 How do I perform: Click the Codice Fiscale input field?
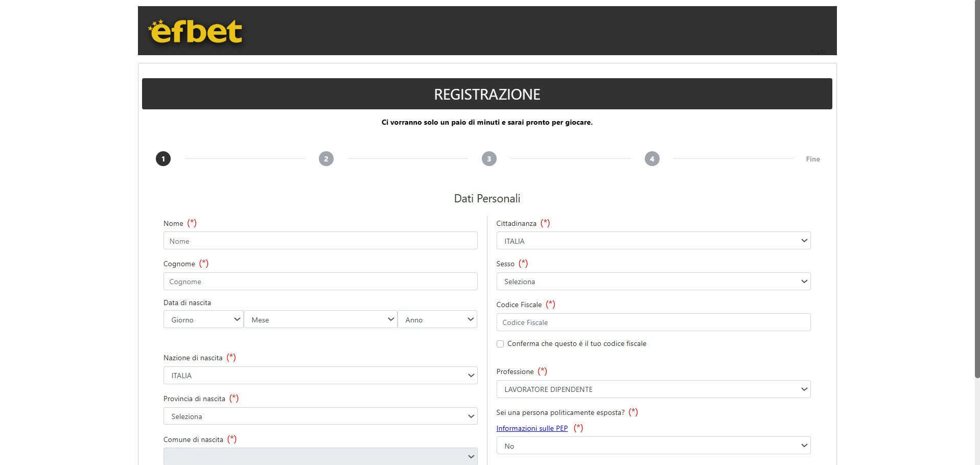653,322
